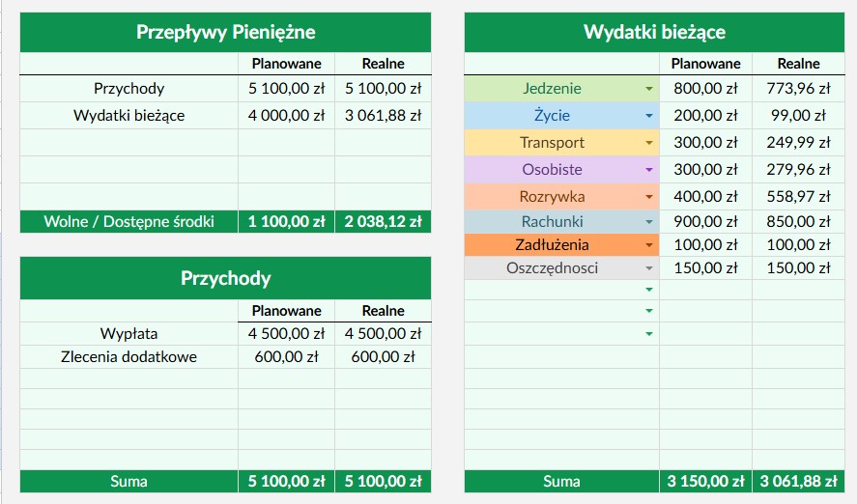Open the Rachunki category dropdown arrow

[649, 222]
